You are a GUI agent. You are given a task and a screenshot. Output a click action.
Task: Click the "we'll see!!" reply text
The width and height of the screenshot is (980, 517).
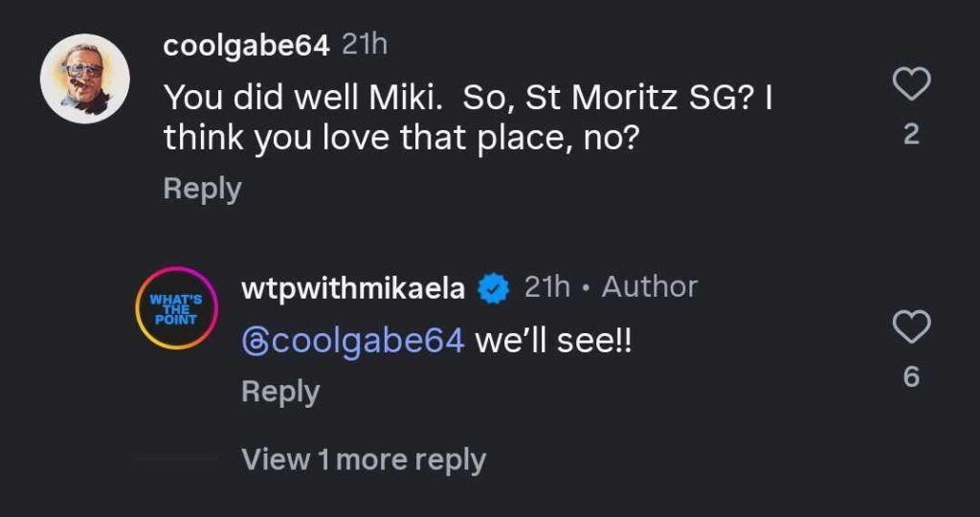[x=554, y=341]
